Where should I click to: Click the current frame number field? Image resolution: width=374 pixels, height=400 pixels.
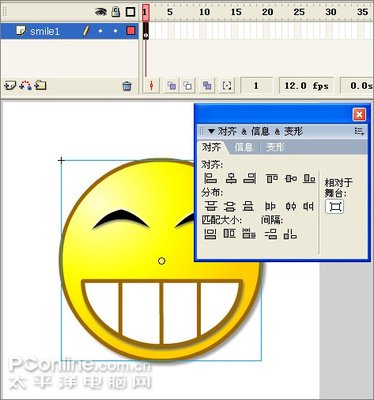(256, 86)
